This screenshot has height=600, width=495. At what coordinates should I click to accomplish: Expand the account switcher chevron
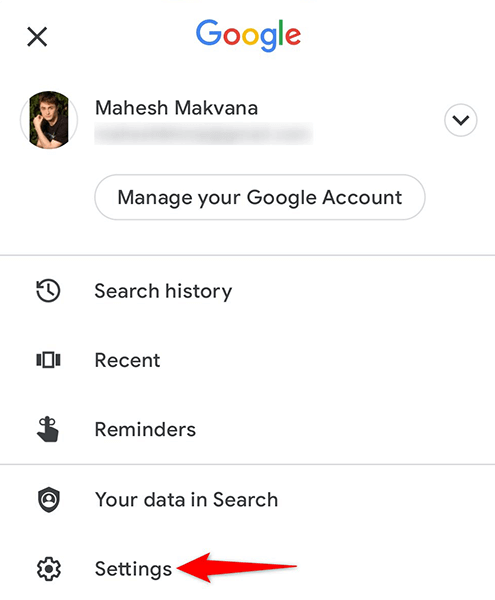point(461,120)
